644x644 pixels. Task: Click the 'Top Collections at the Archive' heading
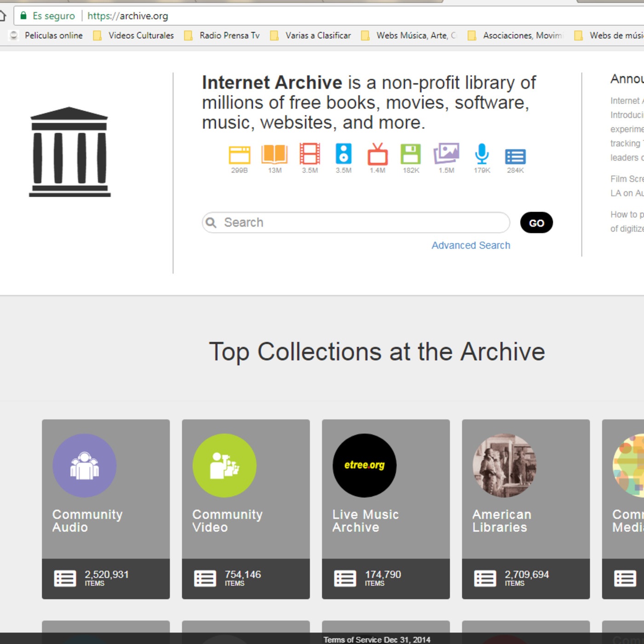[377, 352]
